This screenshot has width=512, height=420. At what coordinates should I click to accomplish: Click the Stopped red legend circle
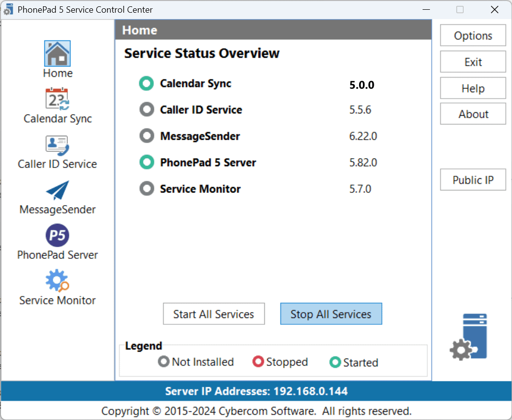click(x=258, y=361)
